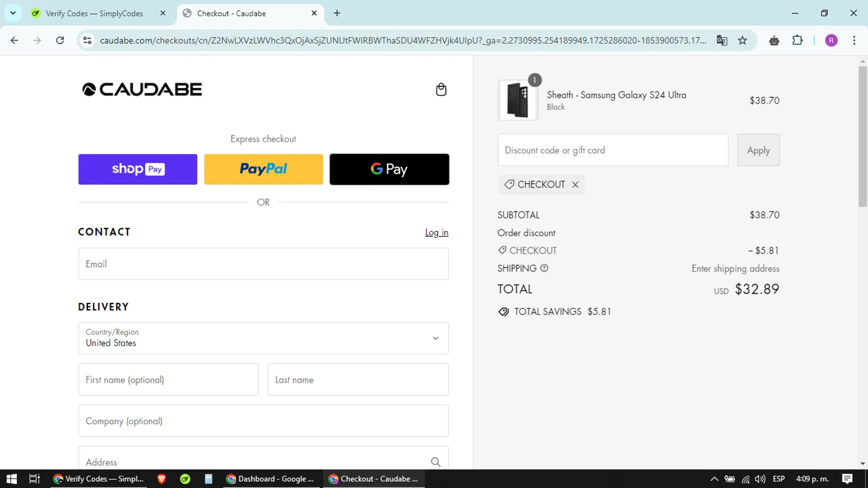Open the shopping bag cart icon
The height and width of the screenshot is (488, 868).
coord(441,89)
